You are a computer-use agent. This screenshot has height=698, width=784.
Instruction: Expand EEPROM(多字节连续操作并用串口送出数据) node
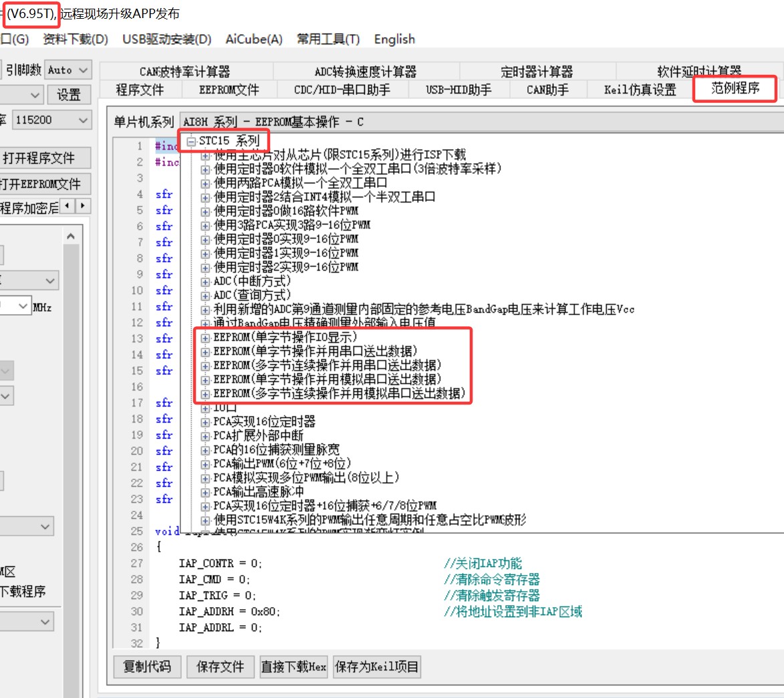coord(205,366)
